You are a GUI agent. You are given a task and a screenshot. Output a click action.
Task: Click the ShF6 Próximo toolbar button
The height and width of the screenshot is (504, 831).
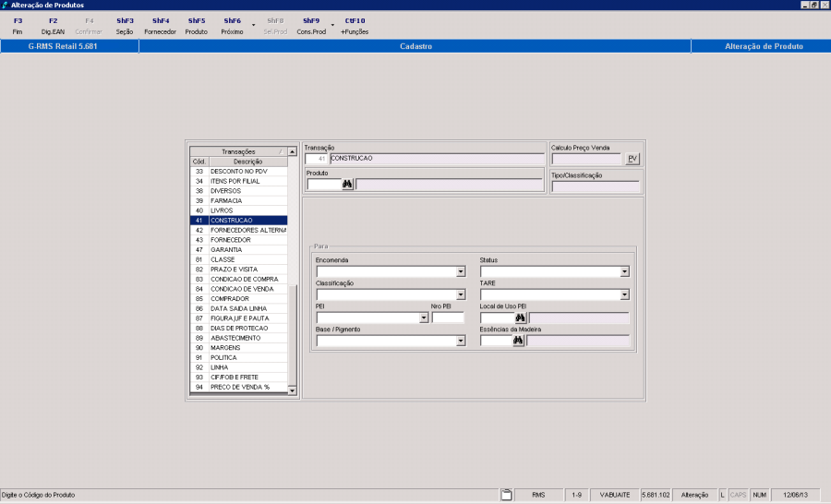(x=232, y=26)
